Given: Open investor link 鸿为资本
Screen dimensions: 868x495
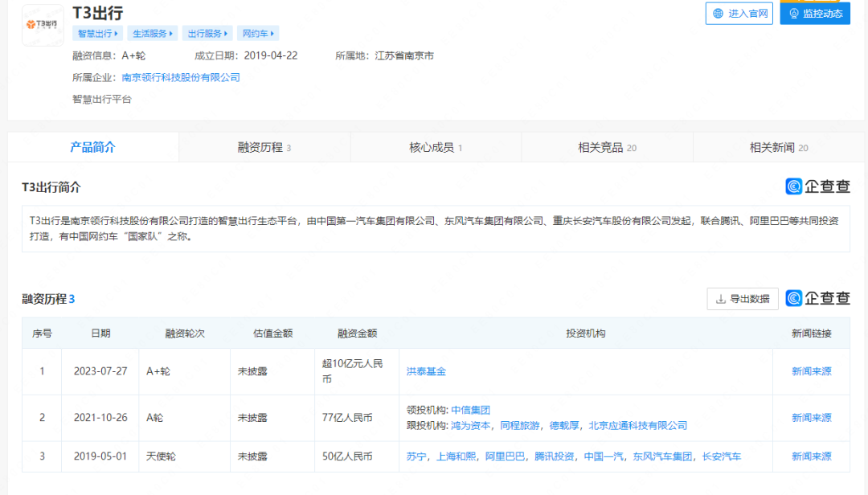Looking at the screenshot, I should click(x=470, y=426).
